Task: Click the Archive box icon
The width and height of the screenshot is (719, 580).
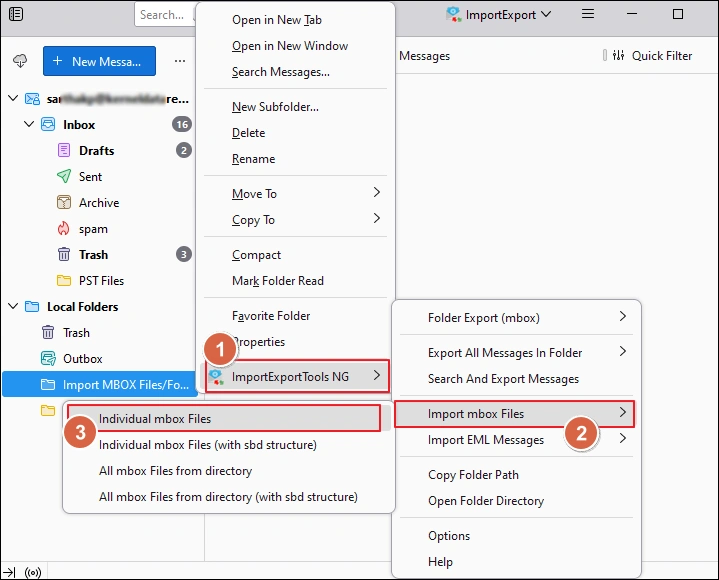Action: (x=64, y=202)
